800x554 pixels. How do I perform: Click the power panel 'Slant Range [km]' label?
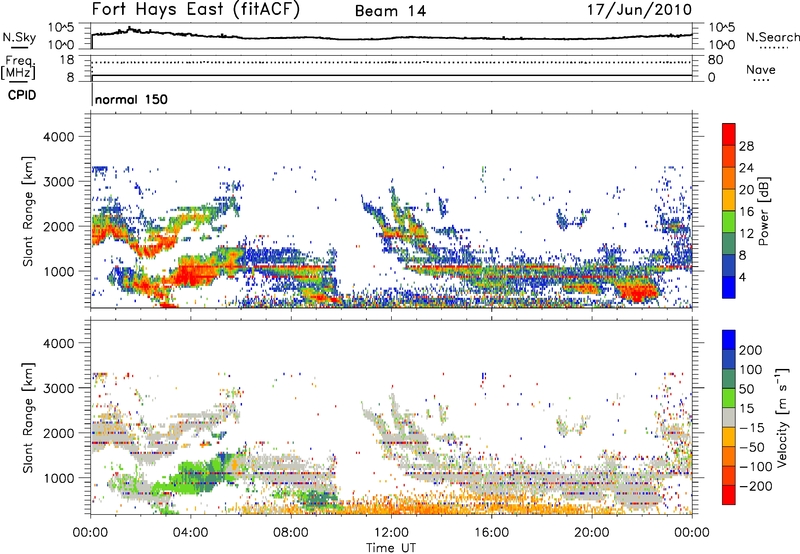[28, 211]
